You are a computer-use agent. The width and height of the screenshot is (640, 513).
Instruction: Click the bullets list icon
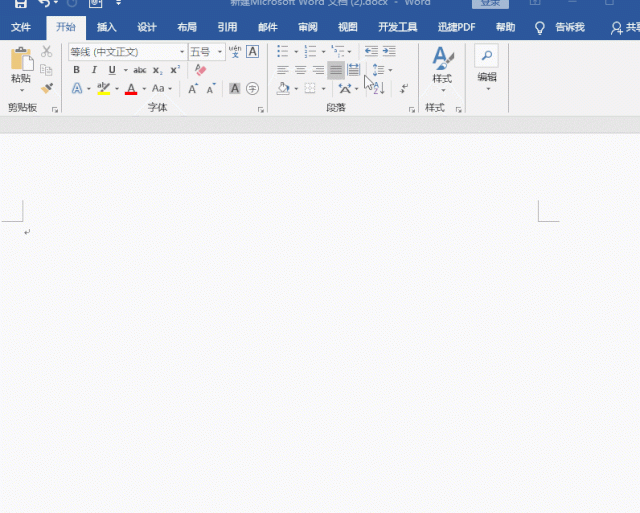point(282,51)
